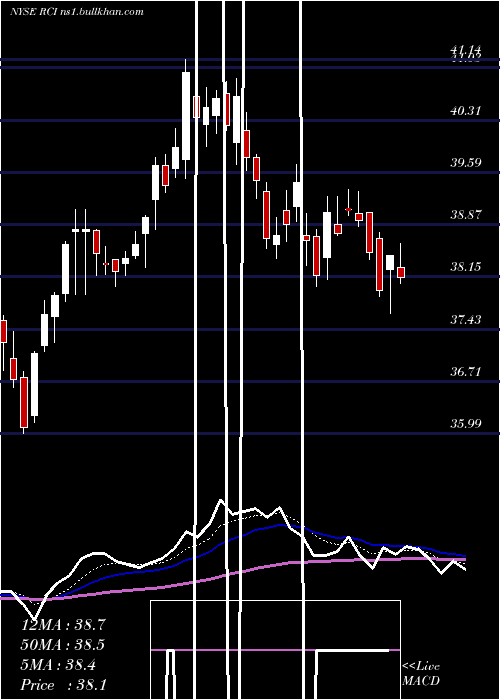The width and height of the screenshot is (500, 700).
Task: Select the '12MA : 38.7' readout
Action: click(63, 625)
